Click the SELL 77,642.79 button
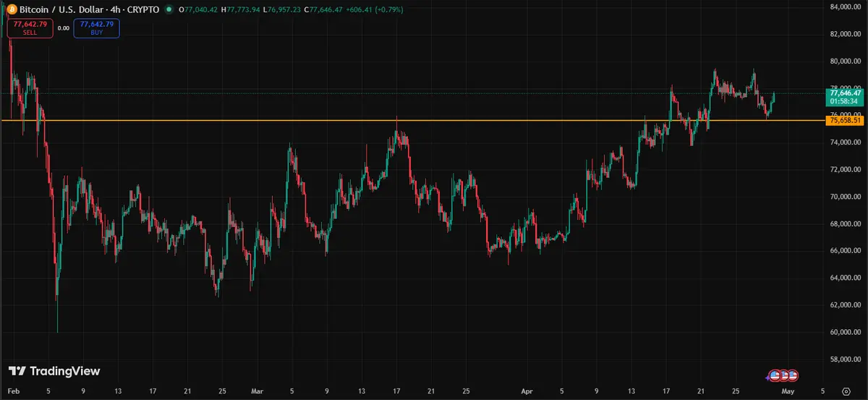Screen dimensions: 868x400 coord(30,28)
